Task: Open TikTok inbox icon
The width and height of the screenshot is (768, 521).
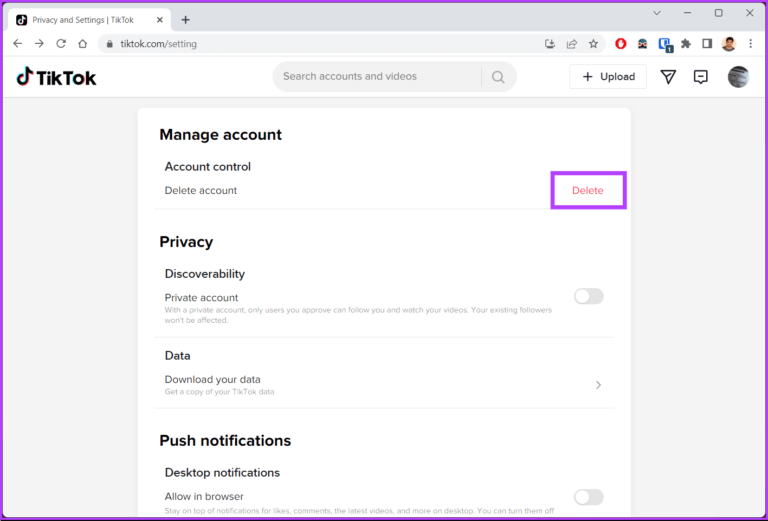Action: [x=701, y=77]
